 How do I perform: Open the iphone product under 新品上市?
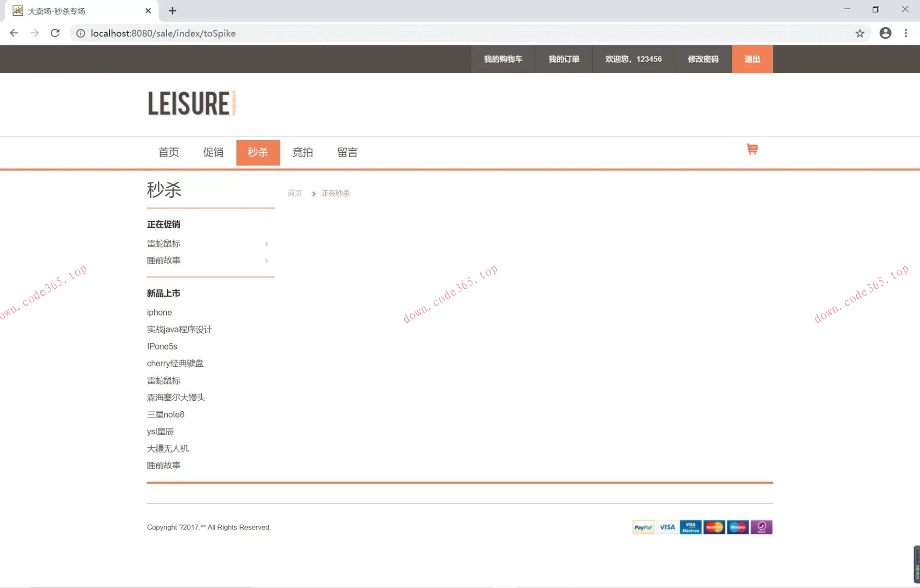[x=159, y=312]
